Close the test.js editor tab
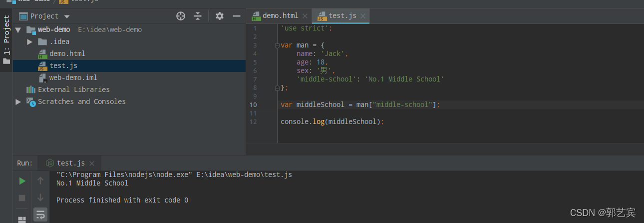Viewport: 644px width, 223px height. pos(363,16)
